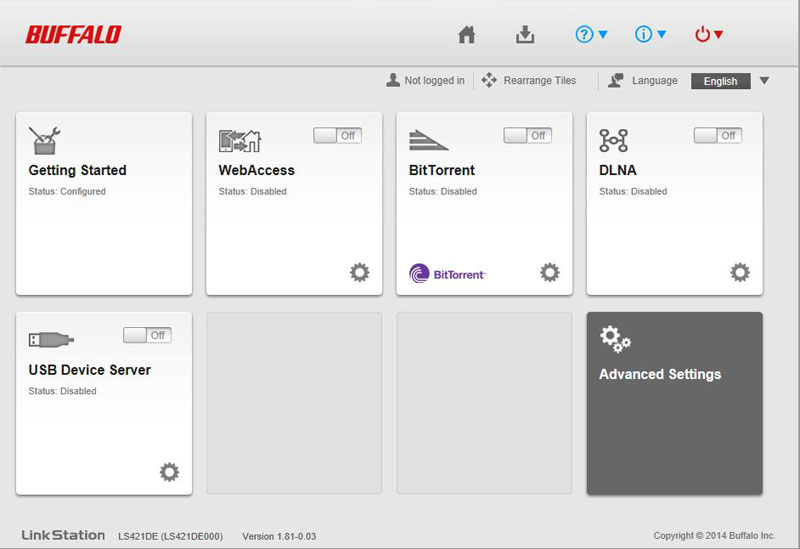
Task: Click Copyright 2014 Buffalo Inc. text
Action: (714, 535)
